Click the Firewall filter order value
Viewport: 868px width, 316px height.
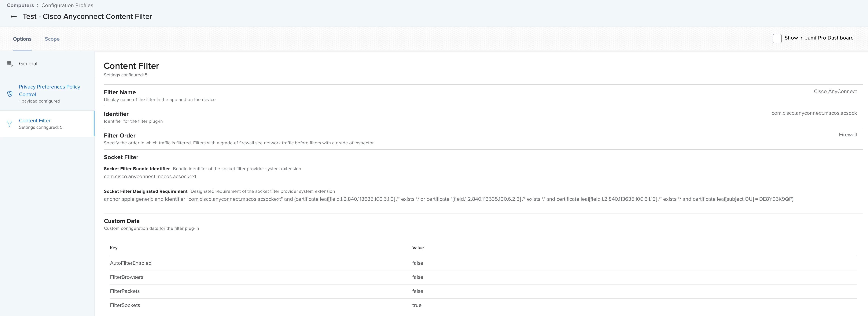[x=848, y=135]
